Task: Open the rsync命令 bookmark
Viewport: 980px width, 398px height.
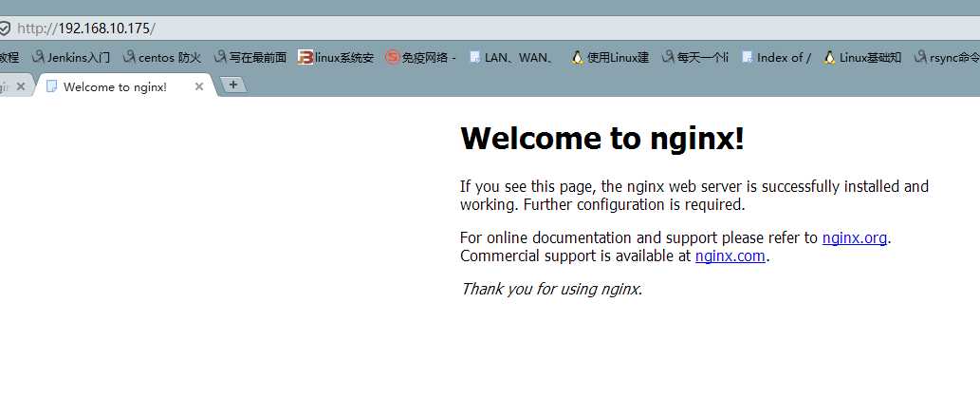Action: 946,58
